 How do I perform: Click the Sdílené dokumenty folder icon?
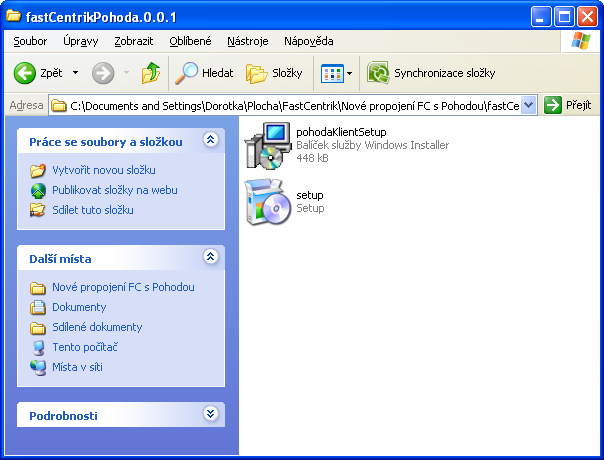(x=38, y=328)
